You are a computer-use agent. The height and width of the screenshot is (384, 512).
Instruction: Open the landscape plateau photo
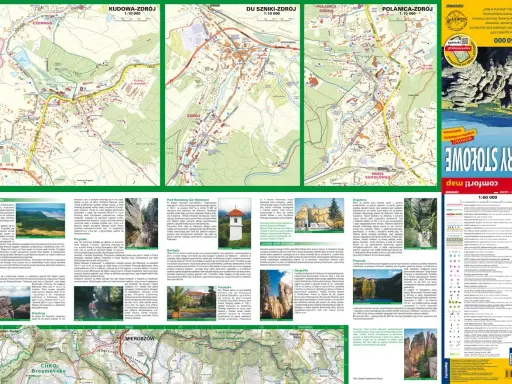click(x=40, y=220)
